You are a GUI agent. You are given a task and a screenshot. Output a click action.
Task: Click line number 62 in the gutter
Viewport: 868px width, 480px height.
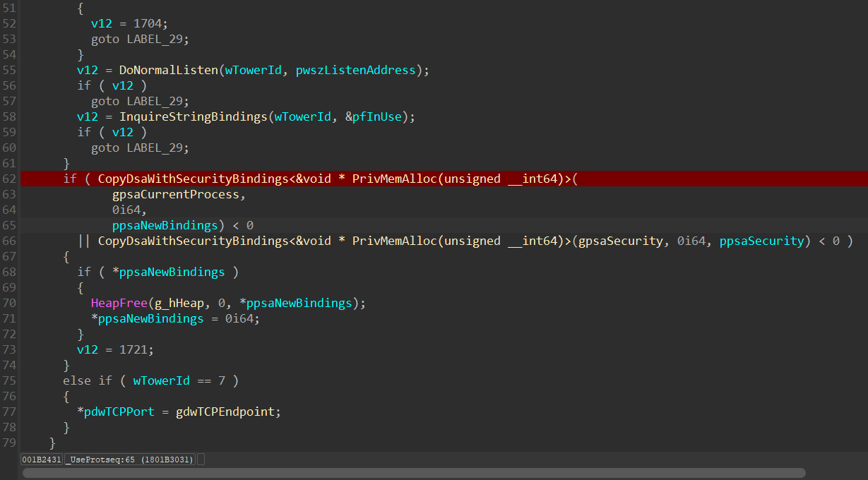[x=9, y=179]
